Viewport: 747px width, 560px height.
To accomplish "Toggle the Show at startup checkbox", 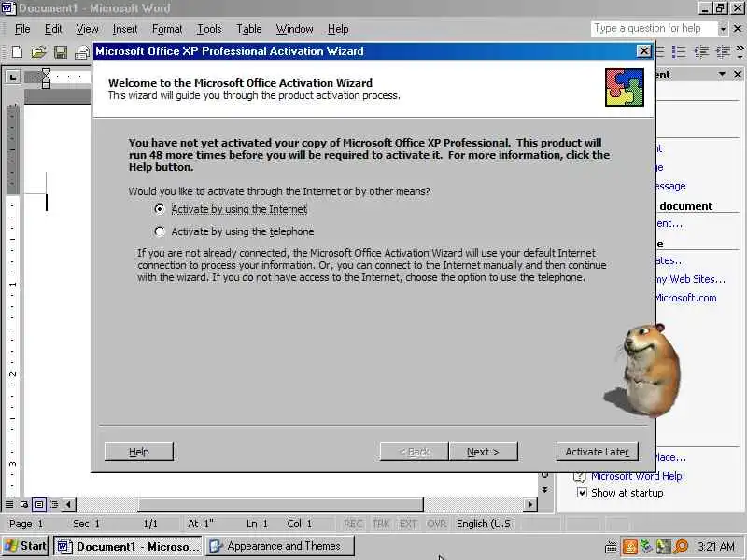I will pyautogui.click(x=582, y=493).
